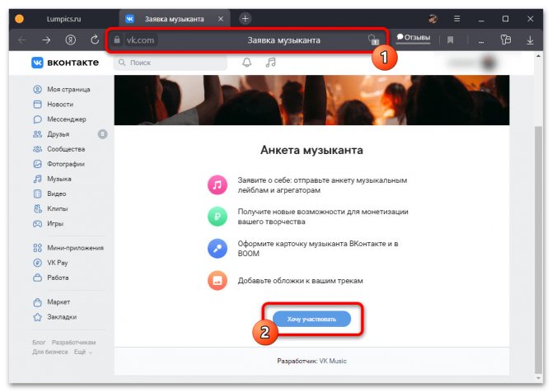Open the browser hamburger menu
This screenshot has height=392, width=552.
[457, 19]
